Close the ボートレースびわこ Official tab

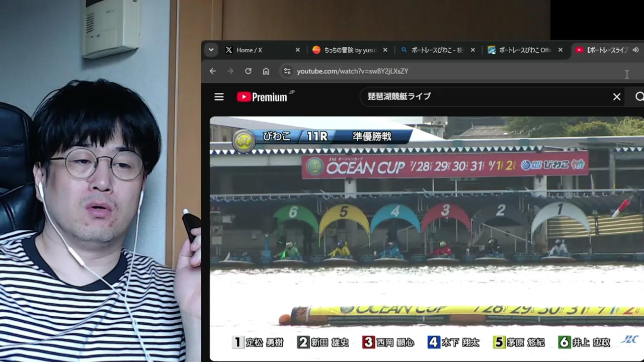point(560,50)
